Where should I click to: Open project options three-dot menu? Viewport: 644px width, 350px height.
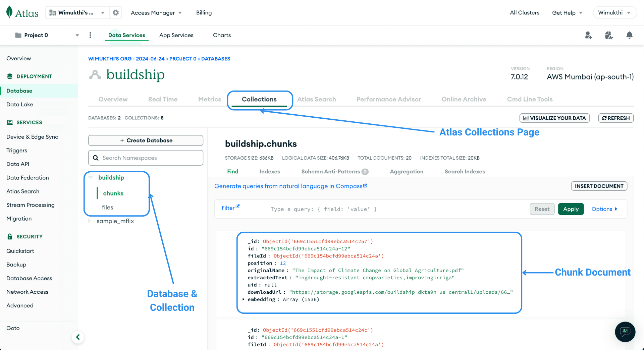click(x=90, y=35)
